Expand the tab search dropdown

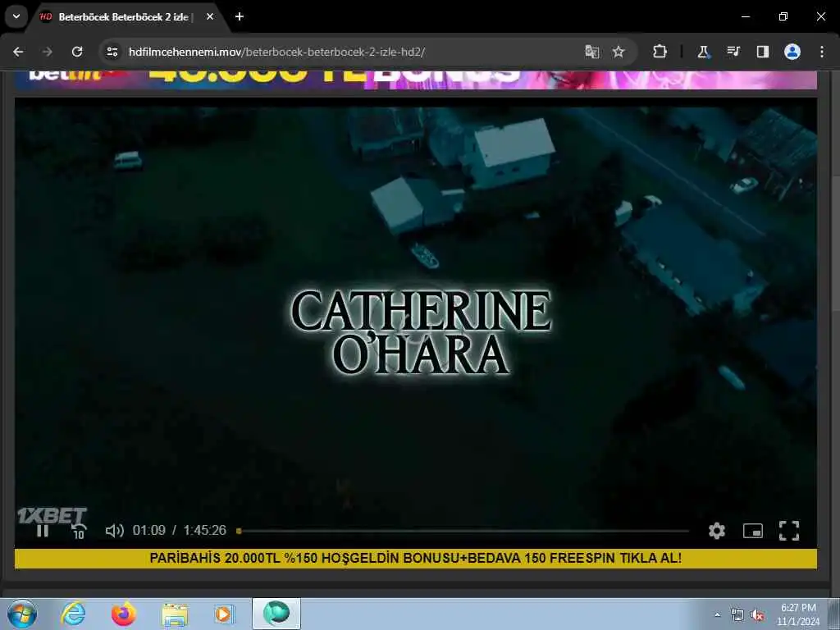click(16, 16)
